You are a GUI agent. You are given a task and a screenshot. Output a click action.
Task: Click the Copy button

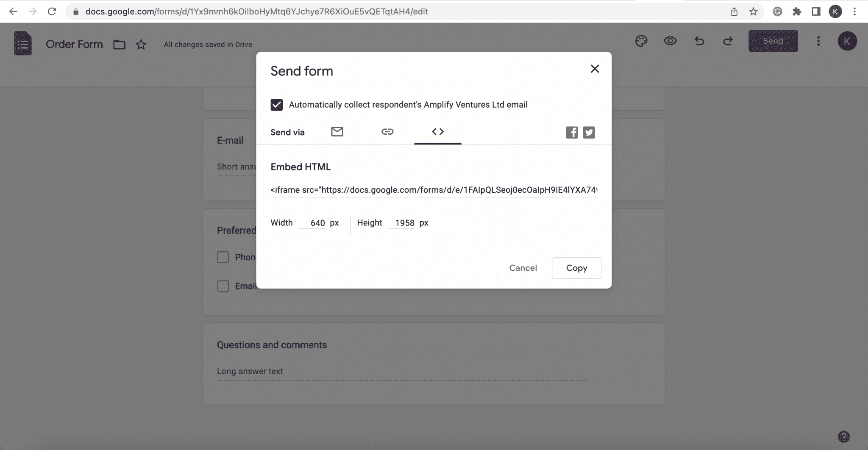(x=576, y=268)
